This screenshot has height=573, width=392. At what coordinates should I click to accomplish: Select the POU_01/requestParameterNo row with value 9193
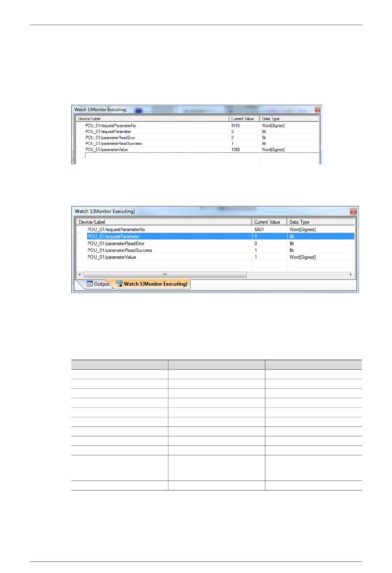197,125
